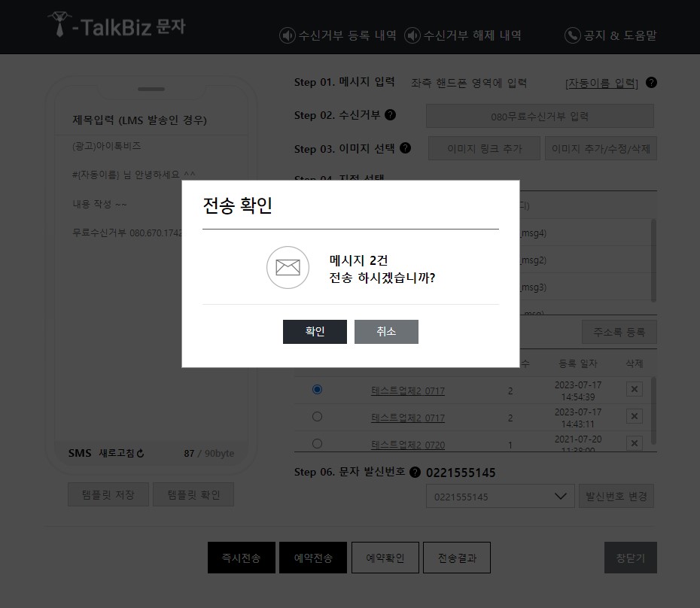Open the 테스트업체2 0720 address book link
Screen dimensions: 700x608
pos(408,444)
